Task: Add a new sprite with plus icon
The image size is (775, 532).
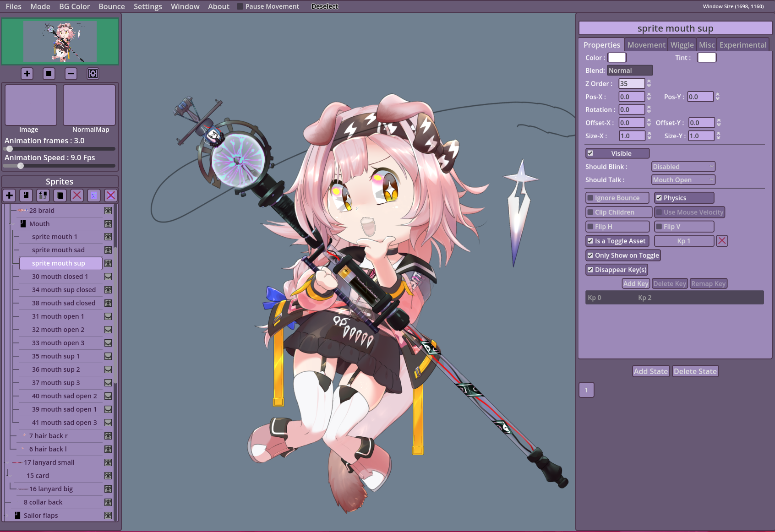Action: 9,195
